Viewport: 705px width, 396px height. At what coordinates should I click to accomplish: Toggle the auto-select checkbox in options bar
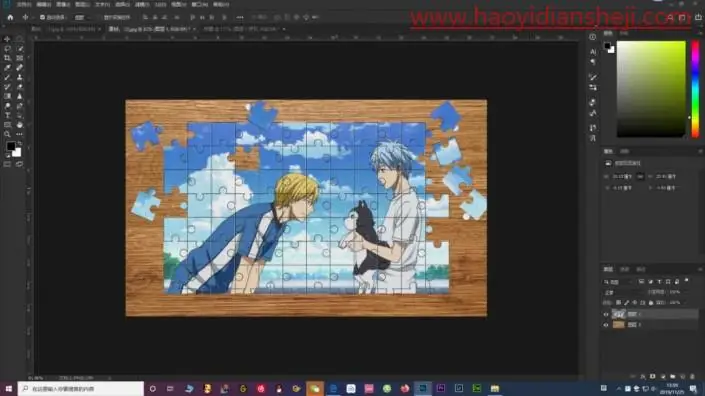42,18
